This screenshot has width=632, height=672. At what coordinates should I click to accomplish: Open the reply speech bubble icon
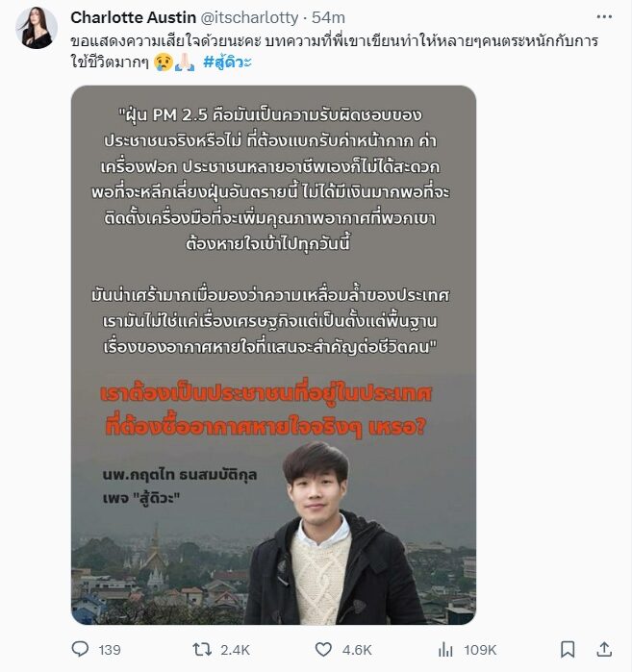80,649
